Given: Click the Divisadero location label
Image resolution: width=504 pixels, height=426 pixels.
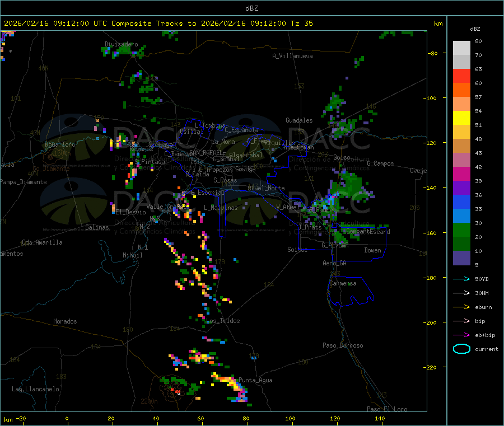Looking at the screenshot, I should pyautogui.click(x=121, y=44).
